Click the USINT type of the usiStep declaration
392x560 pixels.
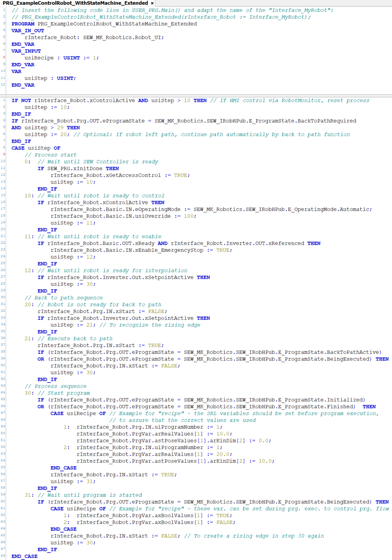point(66,78)
